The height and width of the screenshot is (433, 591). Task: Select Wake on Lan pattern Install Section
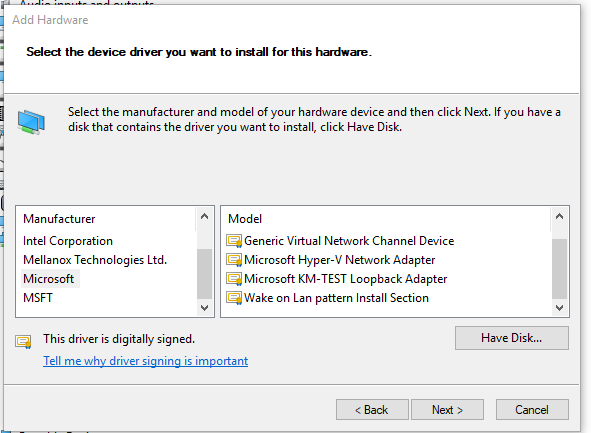(336, 298)
